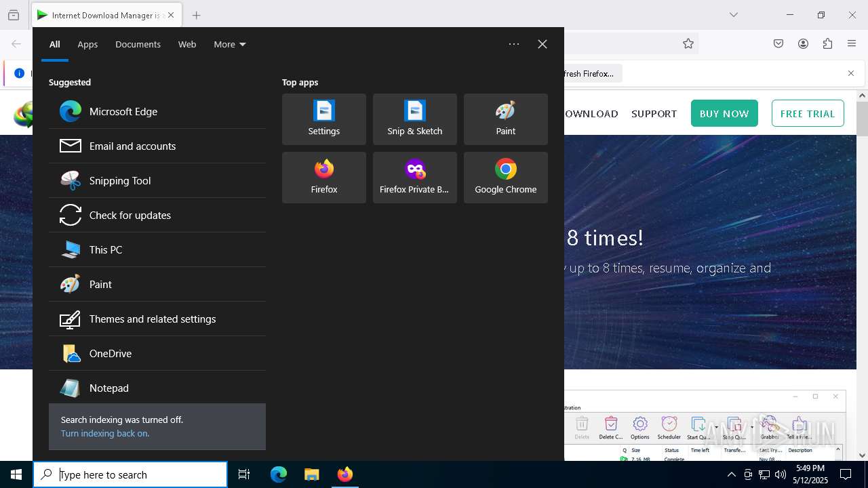Switch to the Apps search tab
The image size is (868, 488).
pos(87,44)
